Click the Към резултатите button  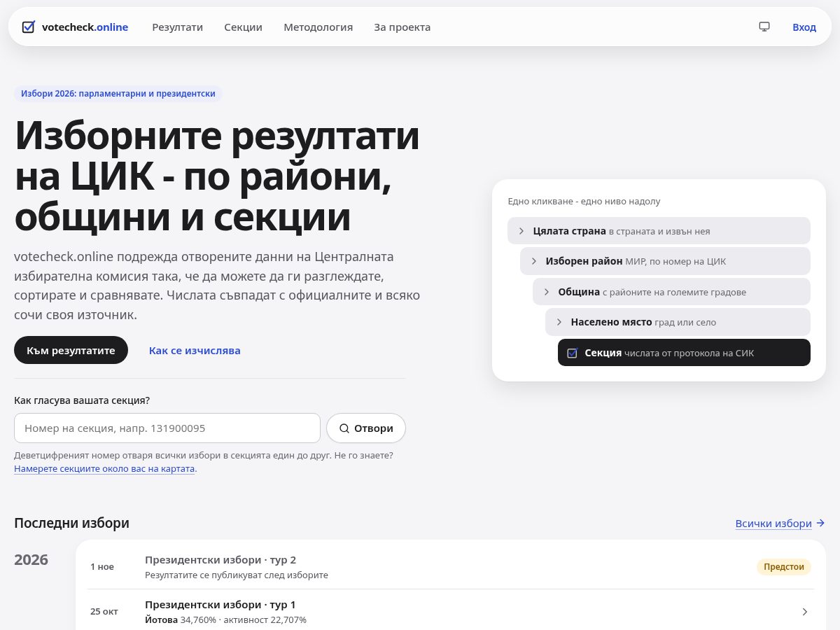[71, 350]
